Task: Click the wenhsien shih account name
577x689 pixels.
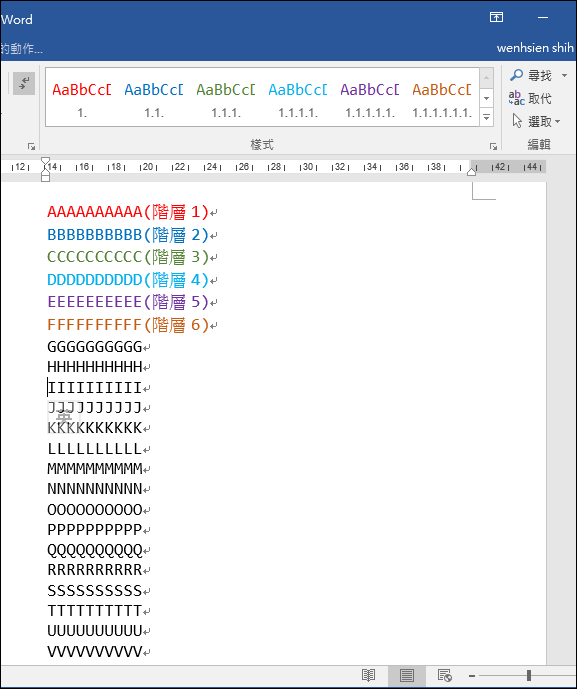Action: click(x=535, y=47)
